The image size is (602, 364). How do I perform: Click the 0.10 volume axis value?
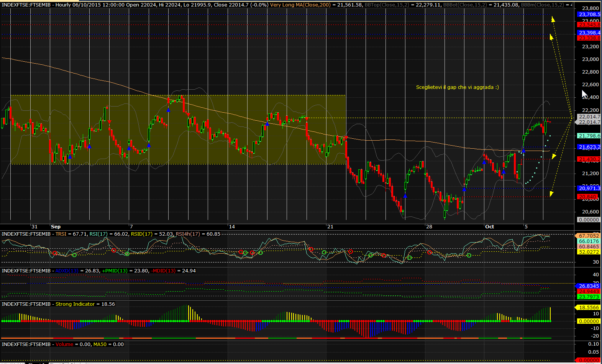(594, 344)
